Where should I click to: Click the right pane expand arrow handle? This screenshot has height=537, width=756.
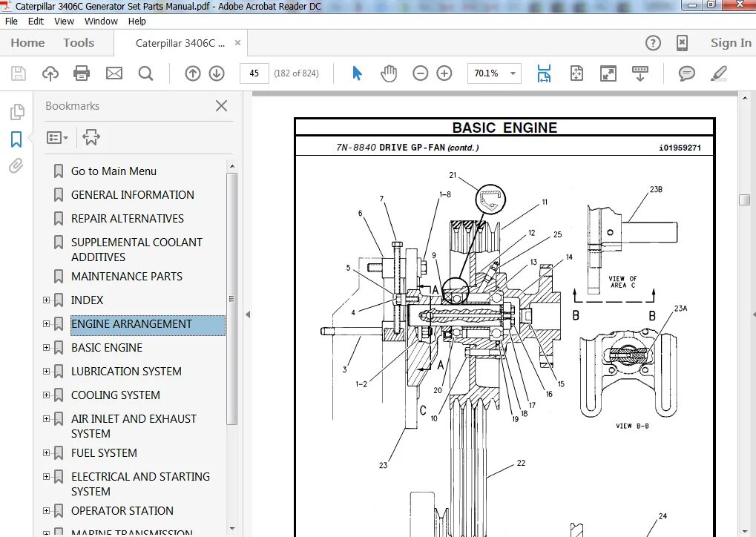(754, 314)
